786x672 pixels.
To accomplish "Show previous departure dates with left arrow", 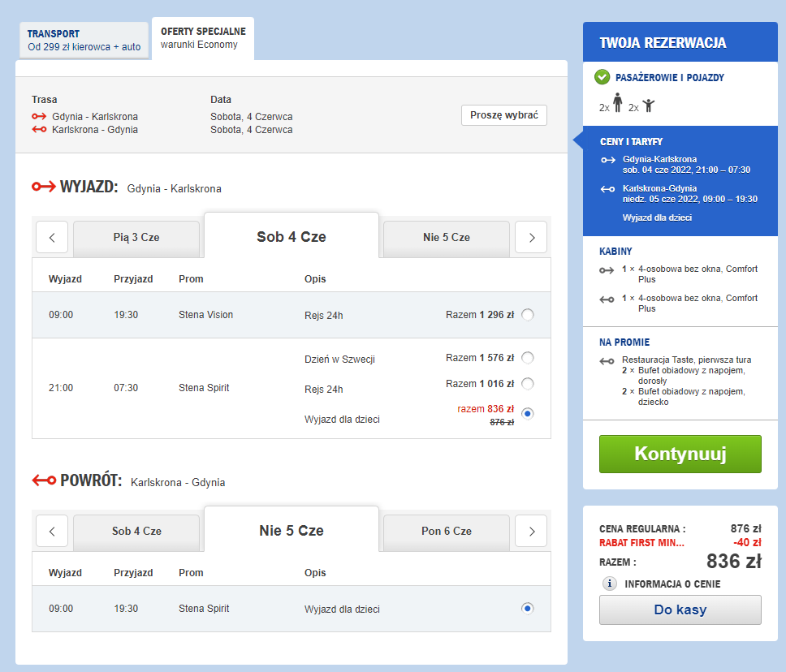I will click(53, 238).
